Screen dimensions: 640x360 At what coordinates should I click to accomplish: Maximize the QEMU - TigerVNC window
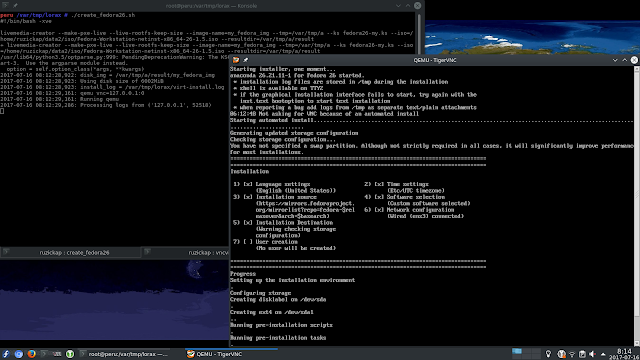(624, 60)
